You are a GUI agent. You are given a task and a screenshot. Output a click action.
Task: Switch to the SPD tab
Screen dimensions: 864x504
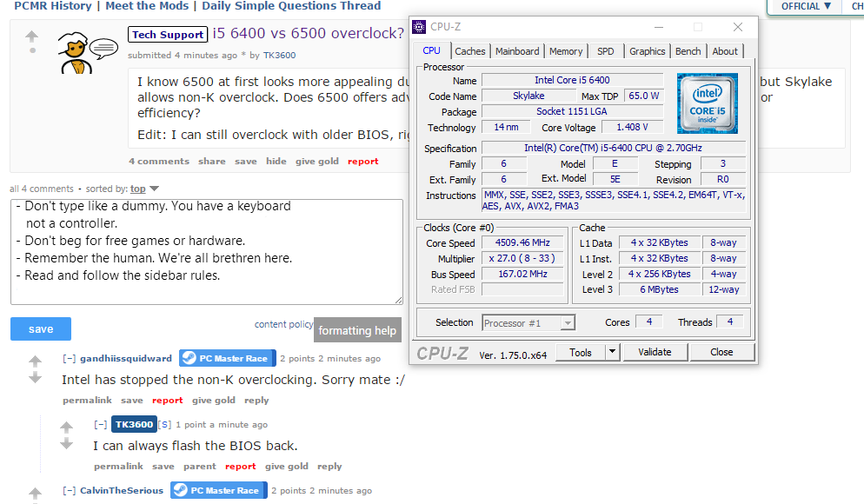(606, 51)
